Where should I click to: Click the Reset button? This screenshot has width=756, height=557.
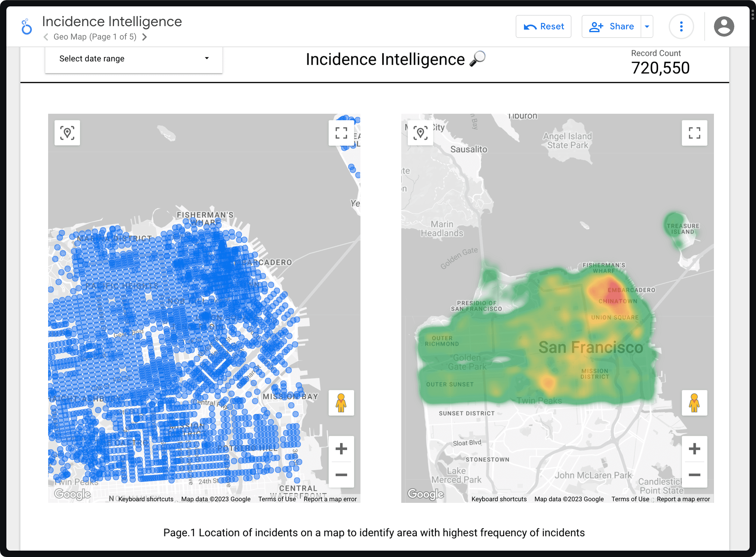pyautogui.click(x=543, y=26)
